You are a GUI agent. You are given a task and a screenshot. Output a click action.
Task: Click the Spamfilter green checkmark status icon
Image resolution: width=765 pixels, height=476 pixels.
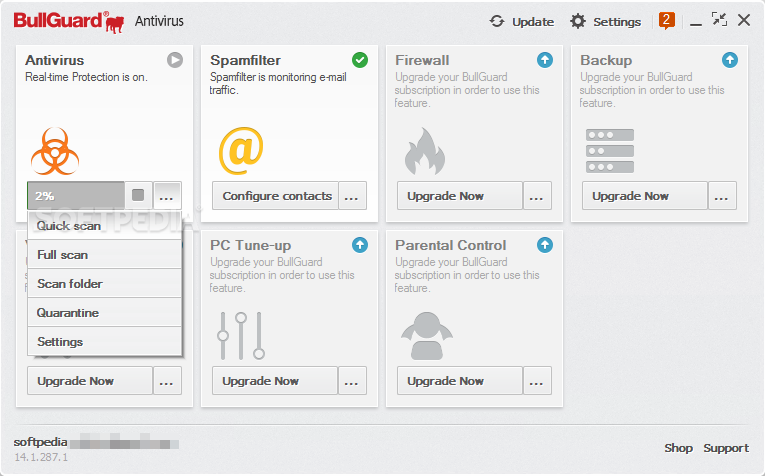[360, 60]
